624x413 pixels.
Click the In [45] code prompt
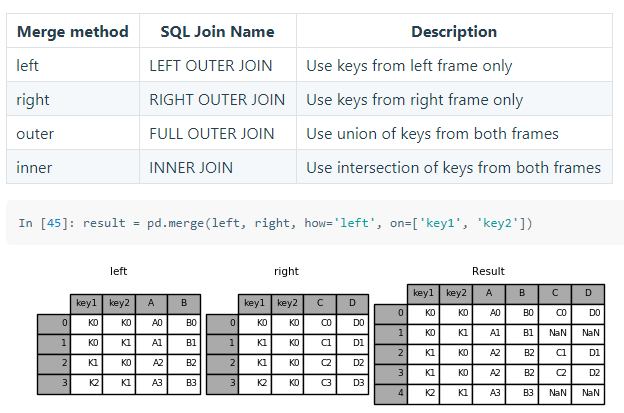(46, 222)
